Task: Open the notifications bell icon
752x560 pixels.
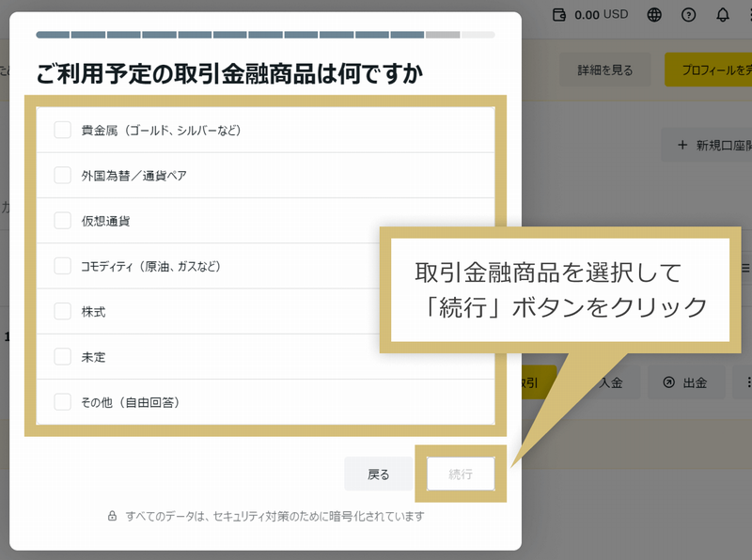Action: (x=723, y=15)
